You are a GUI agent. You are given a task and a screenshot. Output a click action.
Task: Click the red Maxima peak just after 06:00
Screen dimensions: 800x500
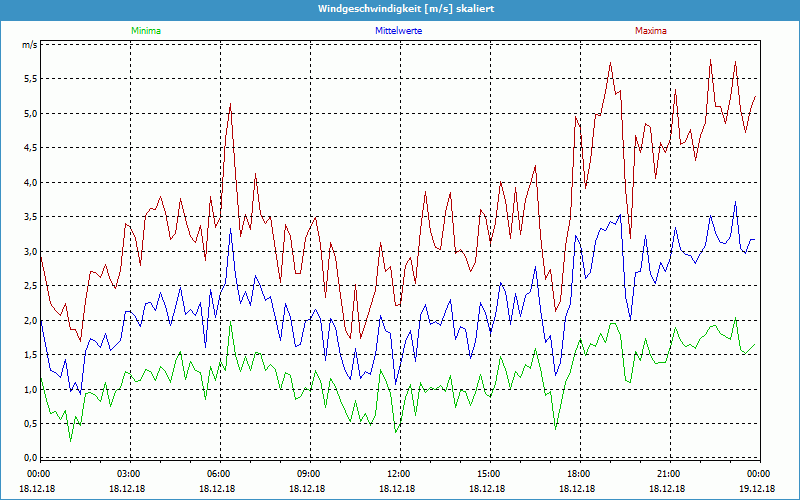[x=231, y=104]
